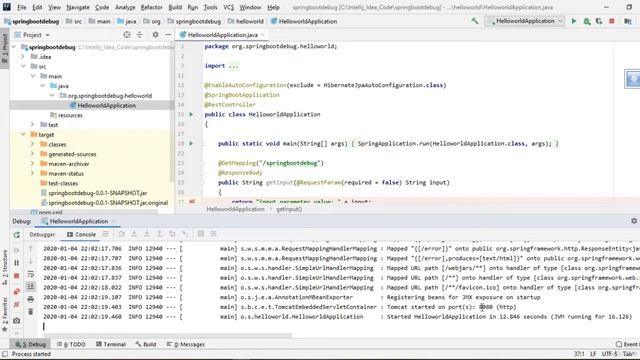The image size is (640, 360).
Task: Open the TODO tool window button
Action: [x=71, y=344]
